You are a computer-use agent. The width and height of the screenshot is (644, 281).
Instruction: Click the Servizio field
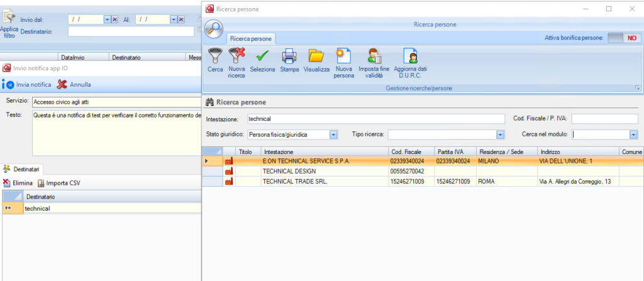pos(116,102)
